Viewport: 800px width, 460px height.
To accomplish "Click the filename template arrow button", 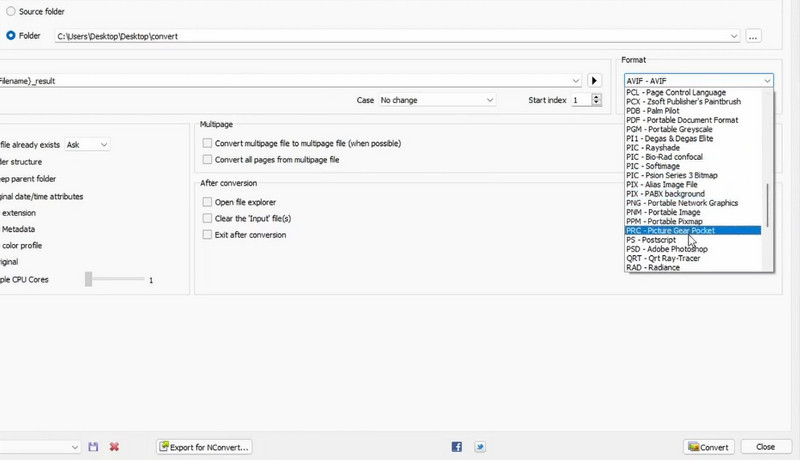I will 594,81.
